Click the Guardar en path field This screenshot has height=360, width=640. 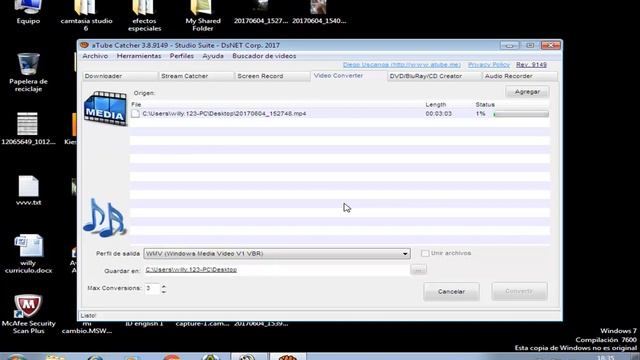276,270
